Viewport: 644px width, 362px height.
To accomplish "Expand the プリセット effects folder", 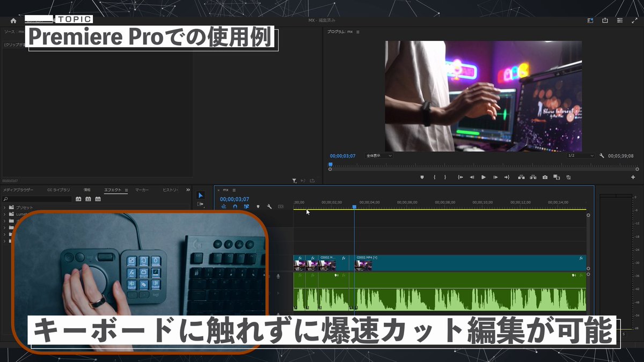I will [x=5, y=208].
